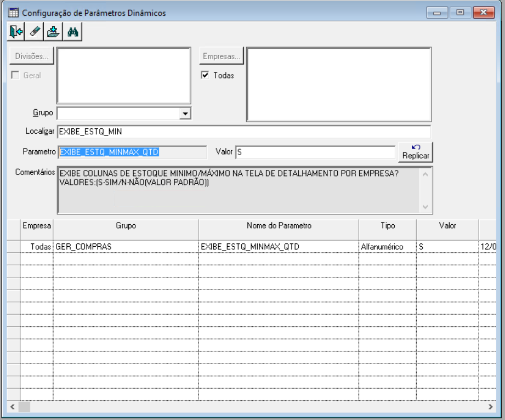
Task: Click the Empresas... button
Action: [222, 56]
